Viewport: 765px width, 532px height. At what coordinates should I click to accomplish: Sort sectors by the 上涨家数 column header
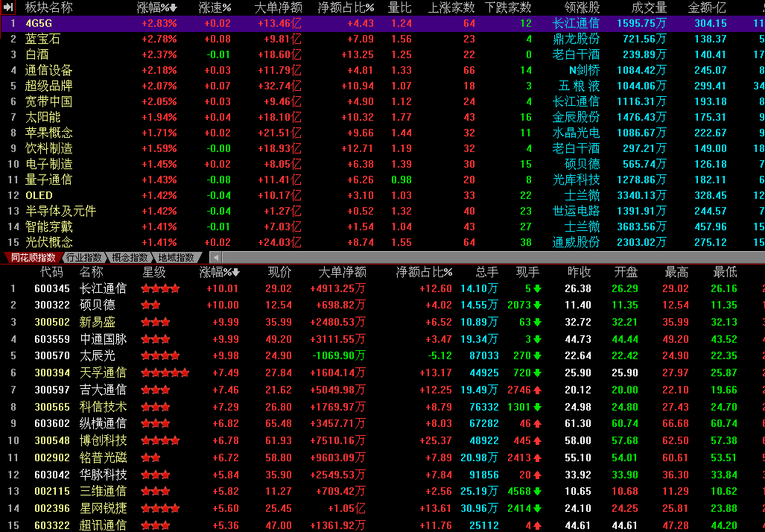pos(451,7)
